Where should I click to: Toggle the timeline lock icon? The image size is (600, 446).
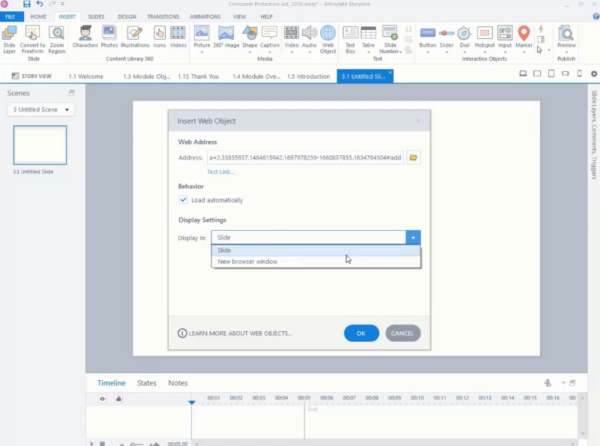pos(119,399)
